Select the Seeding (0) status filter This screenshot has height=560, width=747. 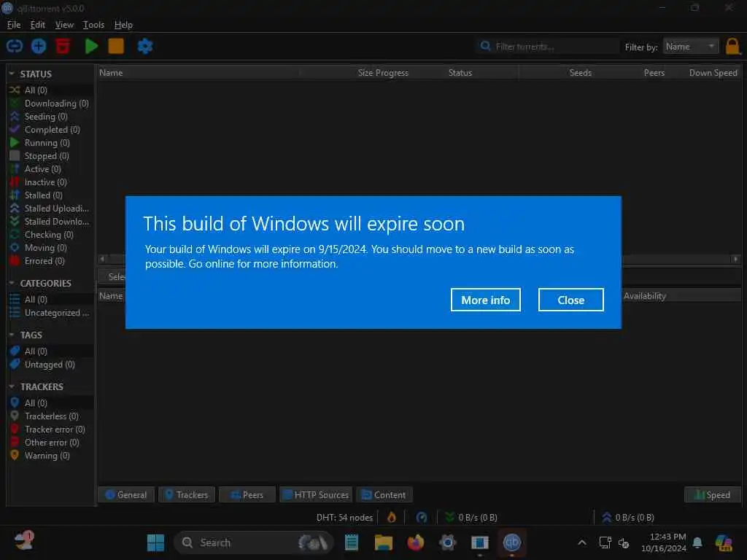pos(50,117)
